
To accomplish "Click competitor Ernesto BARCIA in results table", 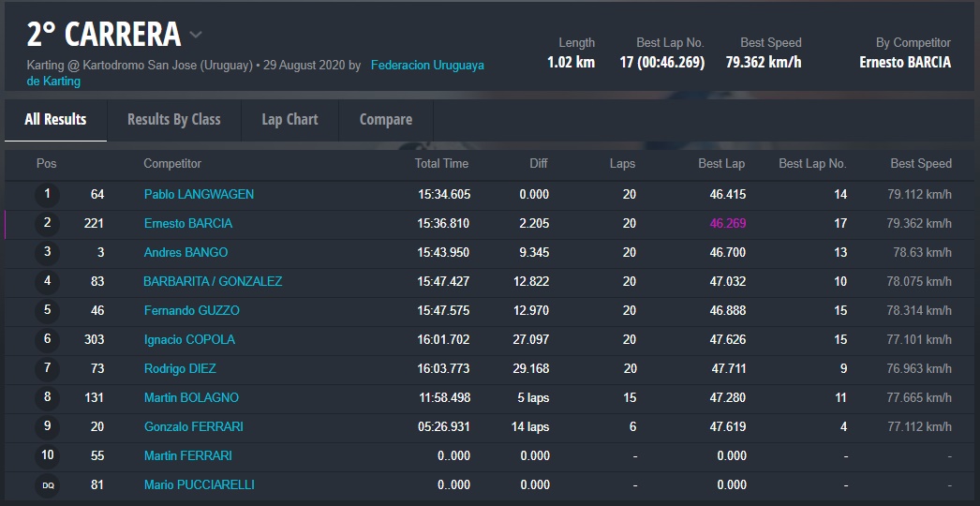I will coord(187,223).
